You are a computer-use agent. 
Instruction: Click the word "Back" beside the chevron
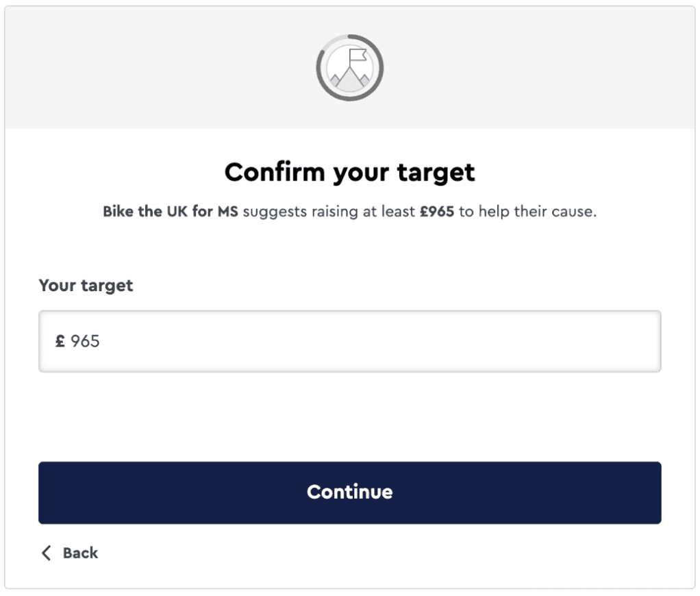click(80, 554)
